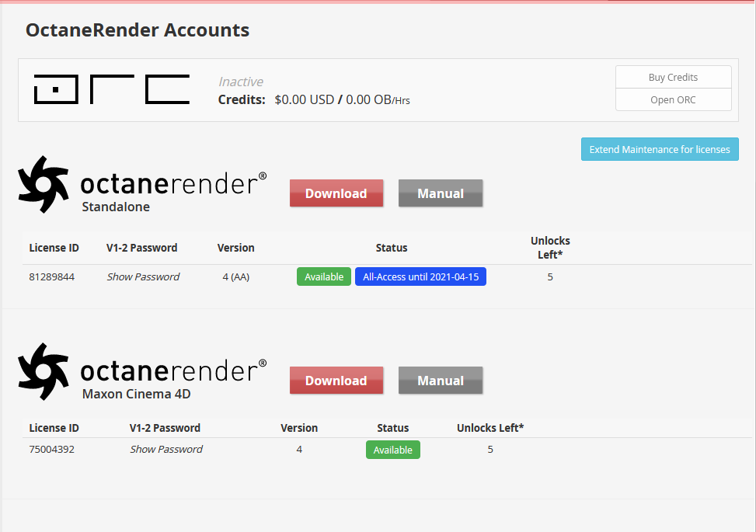The height and width of the screenshot is (532, 756).
Task: Click Unlocks Left* header in Cinema 4D table
Action: click(490, 428)
